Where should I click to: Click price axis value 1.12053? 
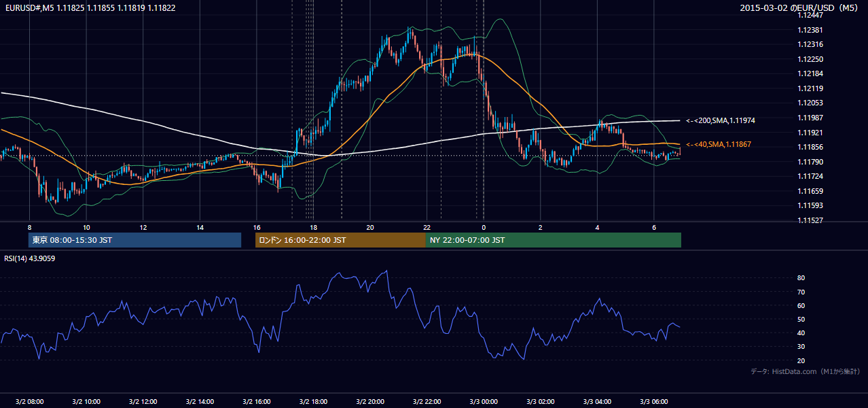[810, 103]
